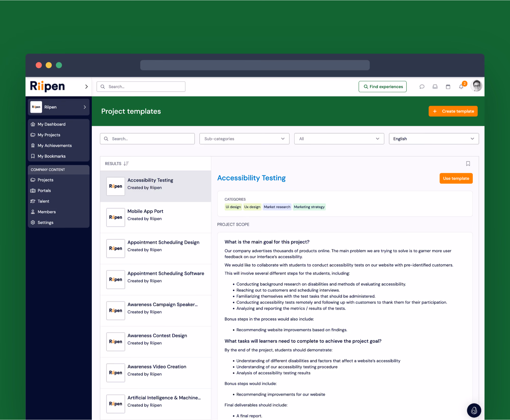Image resolution: width=510 pixels, height=420 pixels.
Task: Open the chat messages icon
Action: coord(422,87)
